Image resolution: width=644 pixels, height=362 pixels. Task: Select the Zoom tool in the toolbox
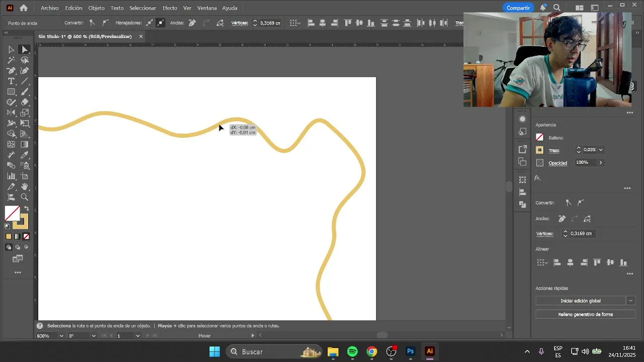coord(24,198)
